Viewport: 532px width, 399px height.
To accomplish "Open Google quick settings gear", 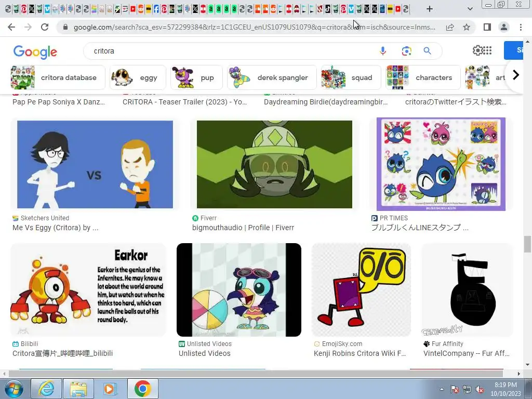I will coord(477,50).
